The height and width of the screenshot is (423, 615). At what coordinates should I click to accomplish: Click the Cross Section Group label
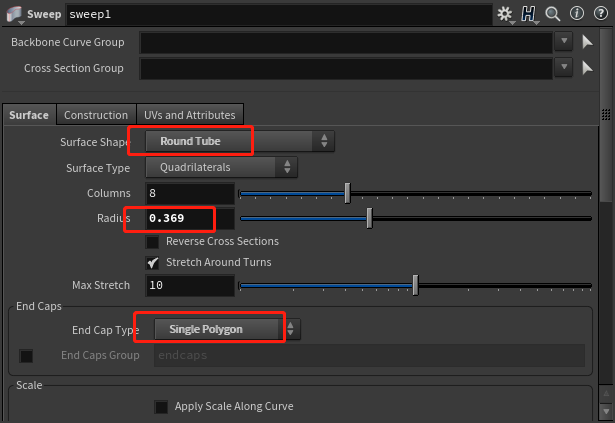[x=74, y=68]
